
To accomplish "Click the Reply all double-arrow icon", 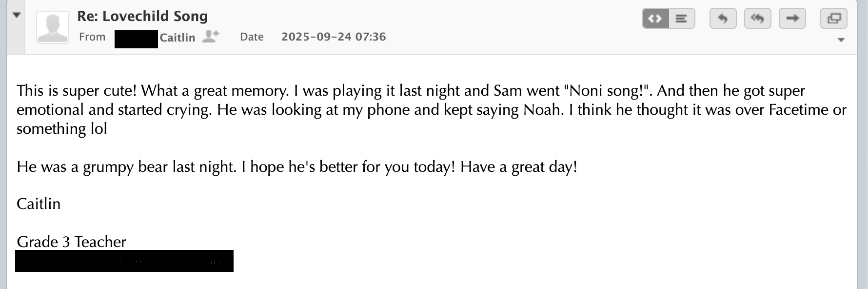I will [x=757, y=19].
